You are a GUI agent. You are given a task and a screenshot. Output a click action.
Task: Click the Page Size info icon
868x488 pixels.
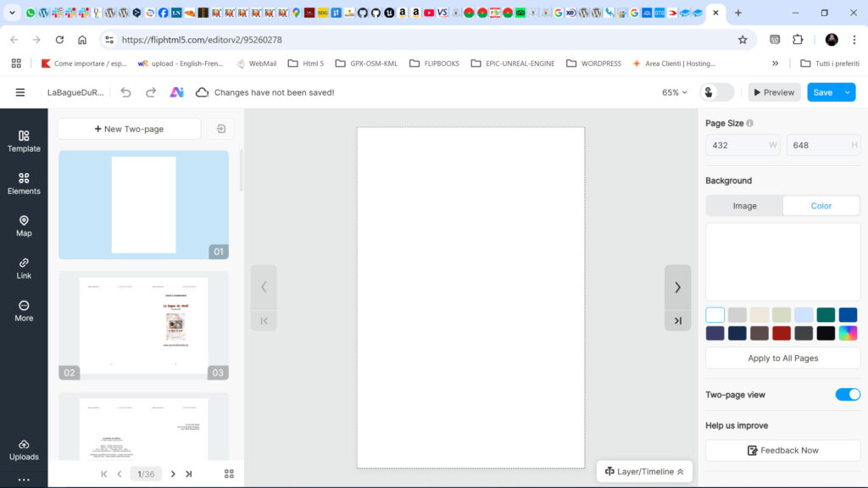coord(749,124)
